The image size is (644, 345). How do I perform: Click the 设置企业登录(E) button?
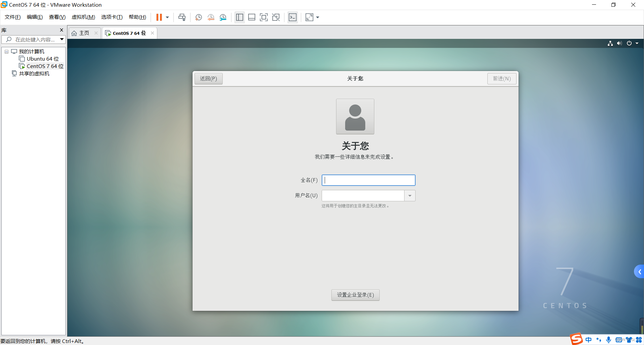(x=356, y=295)
